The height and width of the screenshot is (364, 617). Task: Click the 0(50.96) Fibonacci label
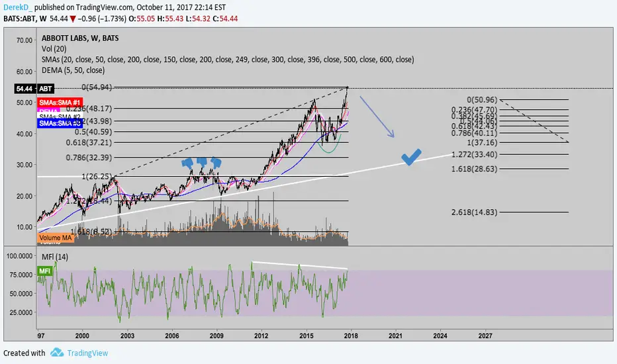[x=482, y=99]
